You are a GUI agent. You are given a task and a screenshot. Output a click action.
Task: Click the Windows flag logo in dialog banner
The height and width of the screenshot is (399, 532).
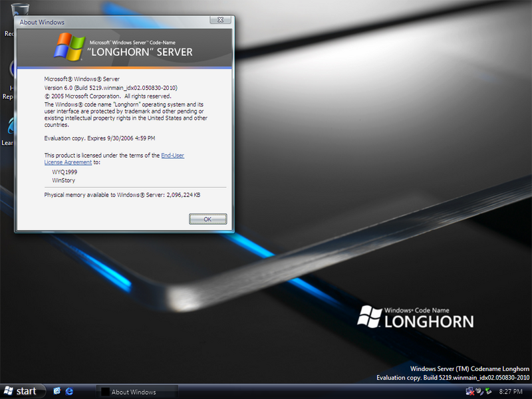[x=69, y=47]
